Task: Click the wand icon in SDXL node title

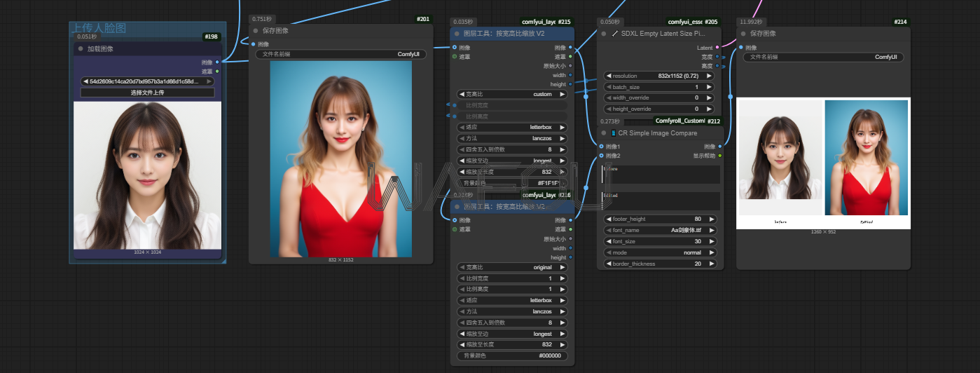Action: (x=615, y=34)
